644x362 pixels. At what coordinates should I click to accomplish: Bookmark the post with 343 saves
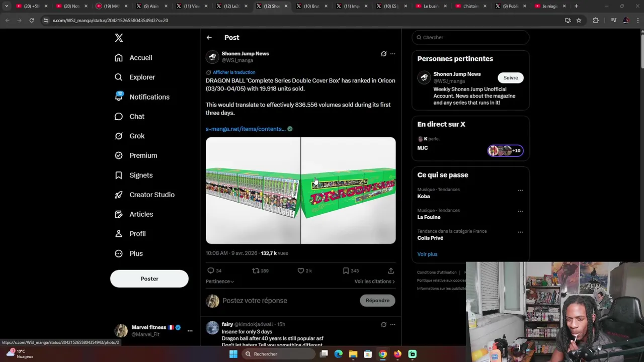coord(346,271)
